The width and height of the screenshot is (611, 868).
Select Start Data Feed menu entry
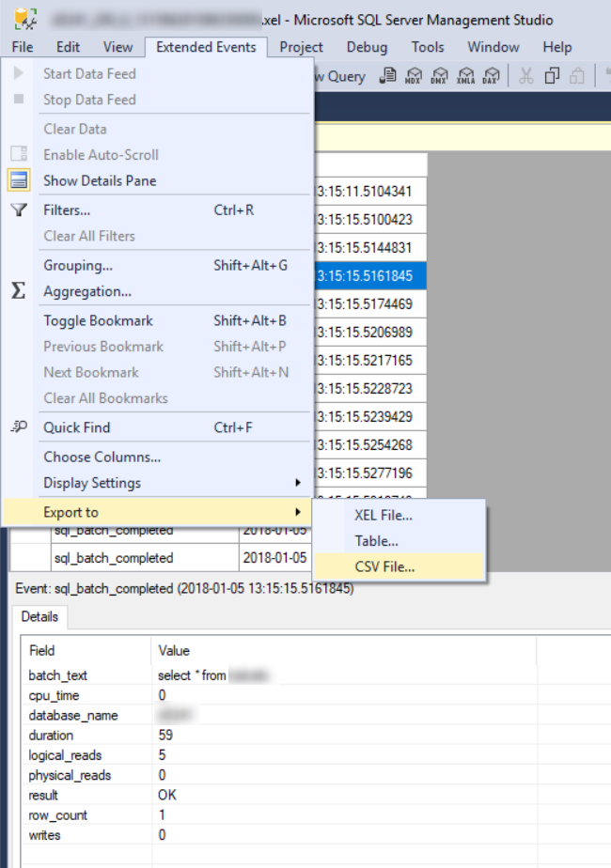(158, 73)
